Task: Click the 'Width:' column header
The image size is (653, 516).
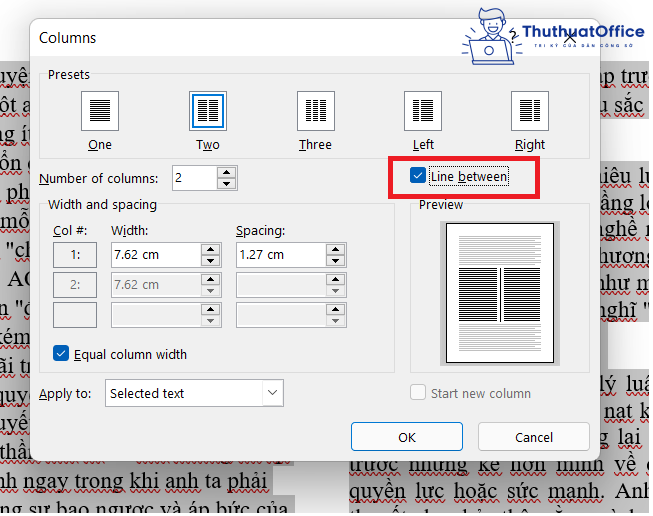Action: tap(130, 230)
